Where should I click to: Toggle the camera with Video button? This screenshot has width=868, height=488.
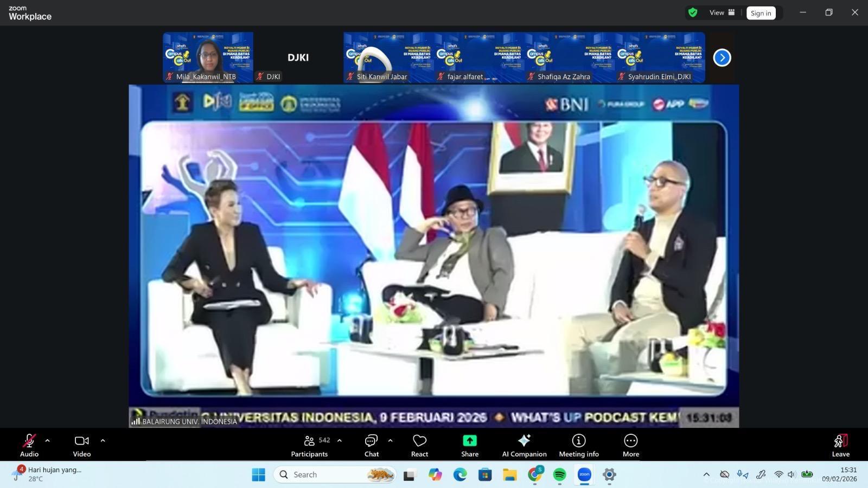tap(82, 446)
